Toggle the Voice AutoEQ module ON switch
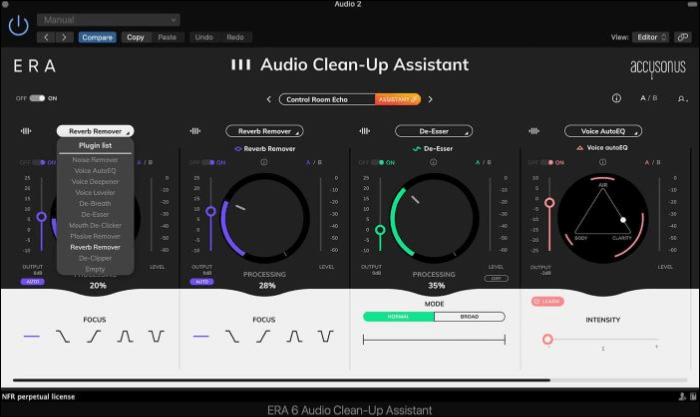This screenshot has width=700, height=417. [547, 162]
